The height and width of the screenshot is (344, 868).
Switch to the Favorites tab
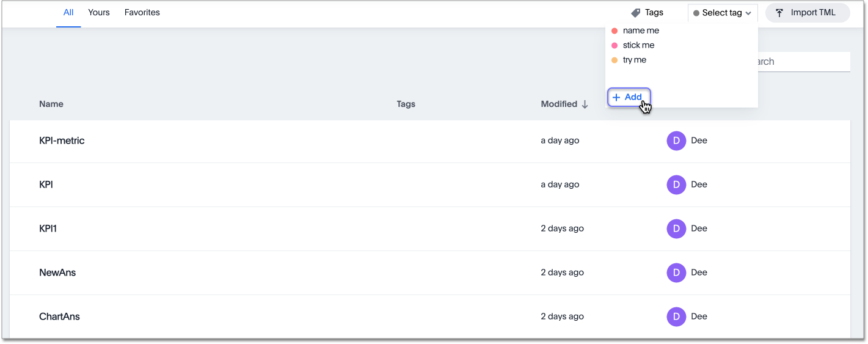pyautogui.click(x=142, y=12)
